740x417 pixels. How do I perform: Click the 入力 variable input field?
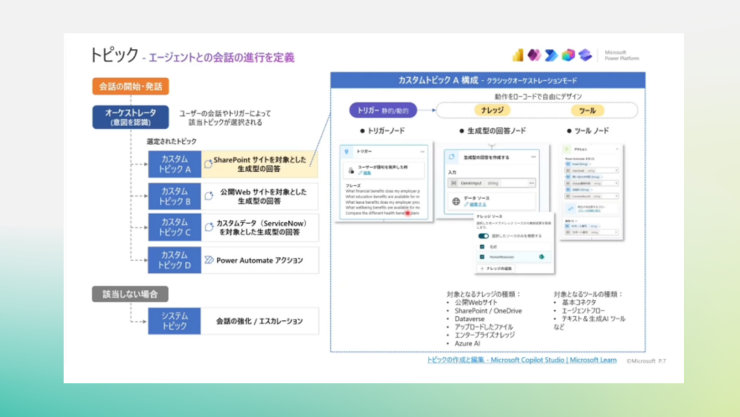[491, 183]
